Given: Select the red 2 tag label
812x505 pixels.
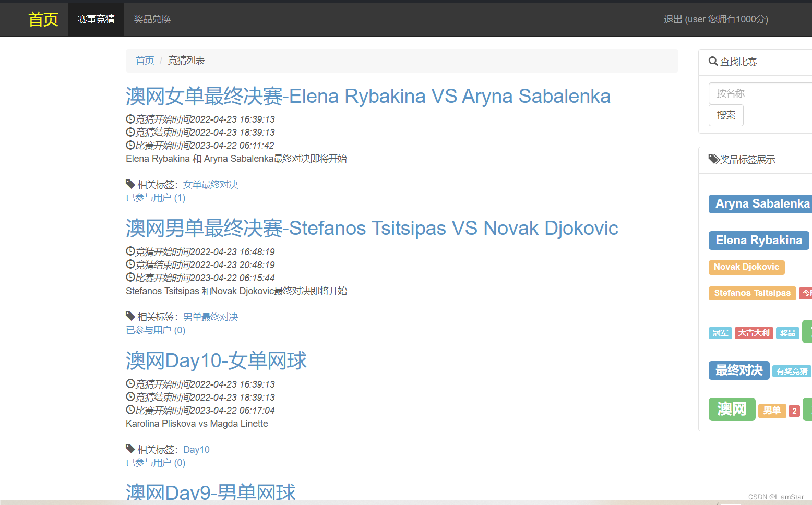Looking at the screenshot, I should 794,411.
